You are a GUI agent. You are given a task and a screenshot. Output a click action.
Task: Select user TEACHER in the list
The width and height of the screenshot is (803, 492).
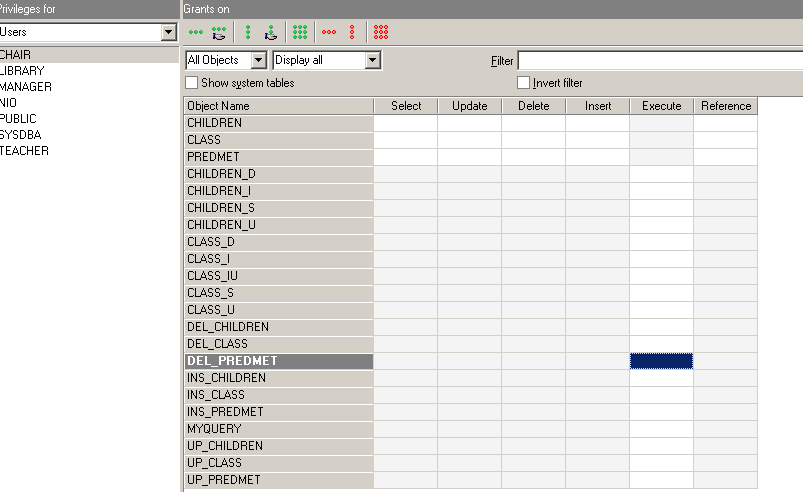pos(89,151)
